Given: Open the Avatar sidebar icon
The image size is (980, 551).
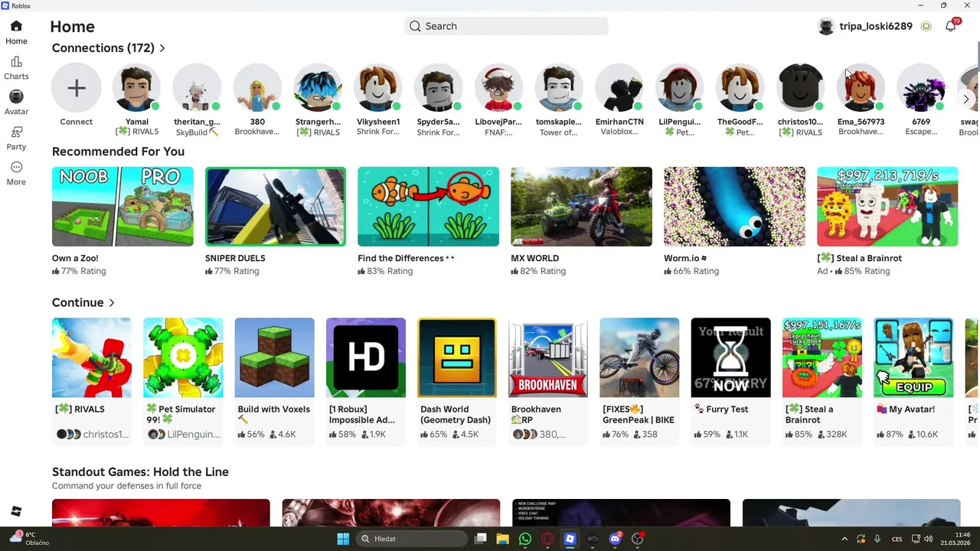Looking at the screenshot, I should point(16,96).
